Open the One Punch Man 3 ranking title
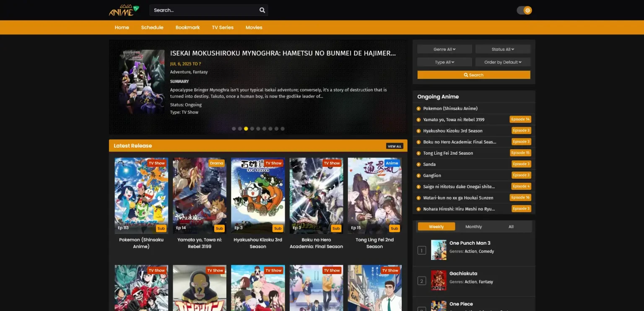This screenshot has height=311, width=644. pyautogui.click(x=470, y=243)
